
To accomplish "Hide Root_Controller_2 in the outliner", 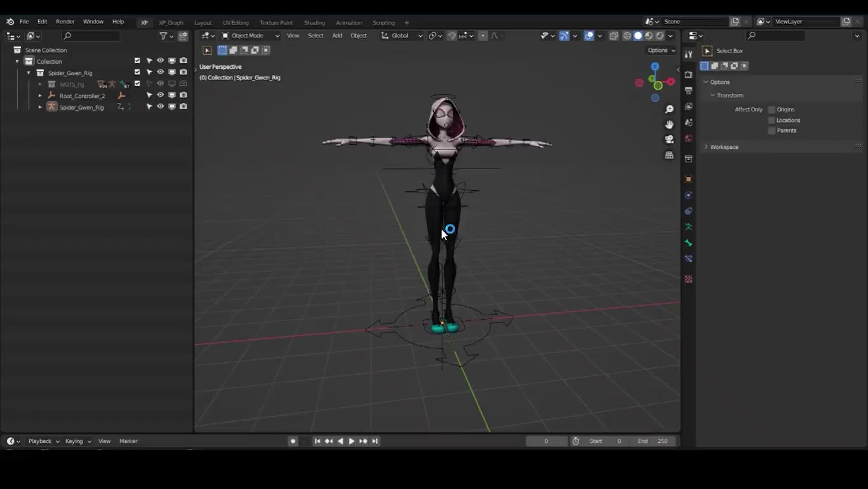I will pos(160,95).
